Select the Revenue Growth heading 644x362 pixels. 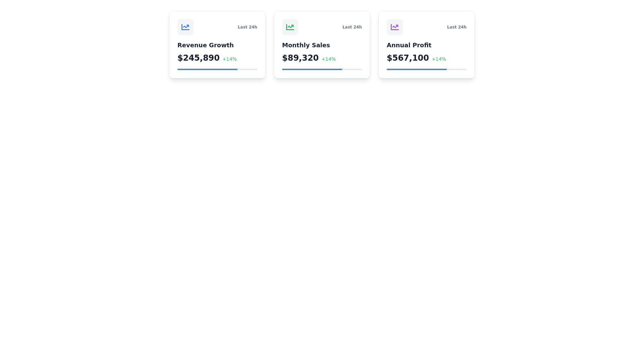click(x=206, y=45)
